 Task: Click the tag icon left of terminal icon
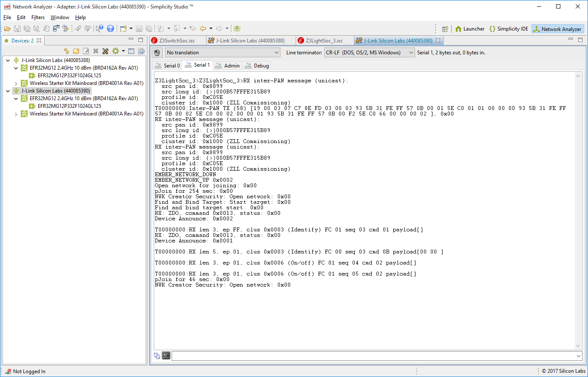[157, 356]
